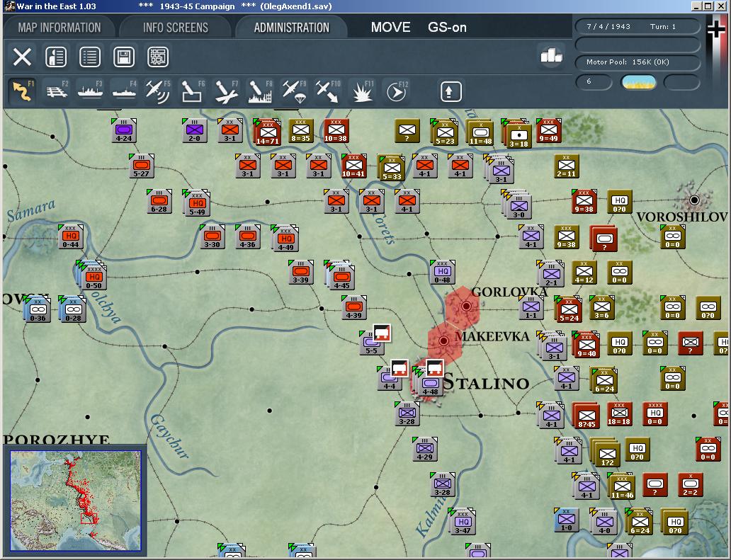This screenshot has width=731, height=560.
Task: Switch to the MAP INFORMATION tab
Action: [x=59, y=28]
